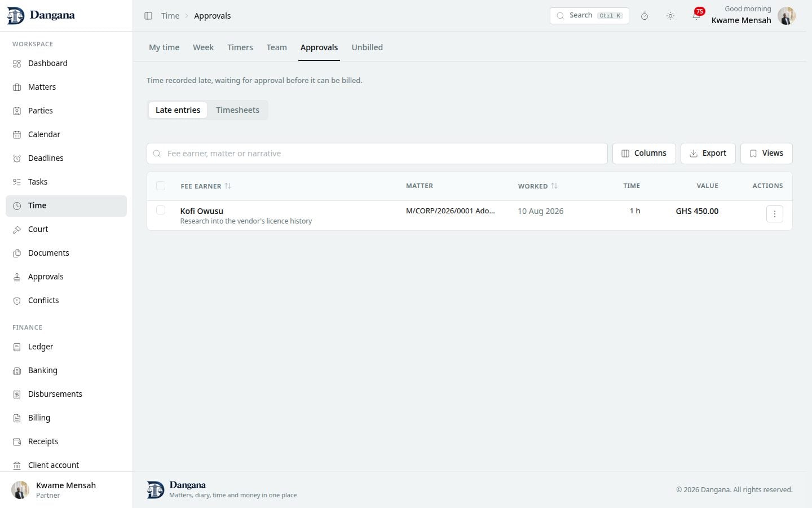Open Receipts in the sidebar
812x508 pixels.
coord(66,441)
